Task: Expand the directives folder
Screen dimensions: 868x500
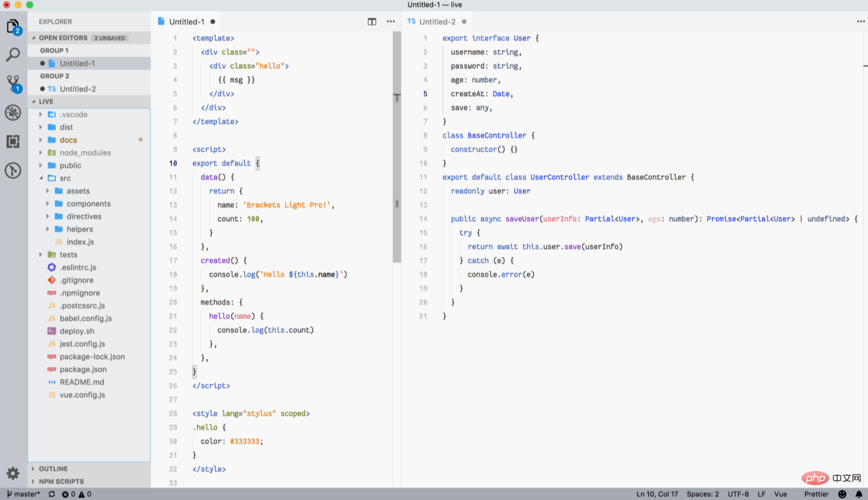Action: coord(48,216)
